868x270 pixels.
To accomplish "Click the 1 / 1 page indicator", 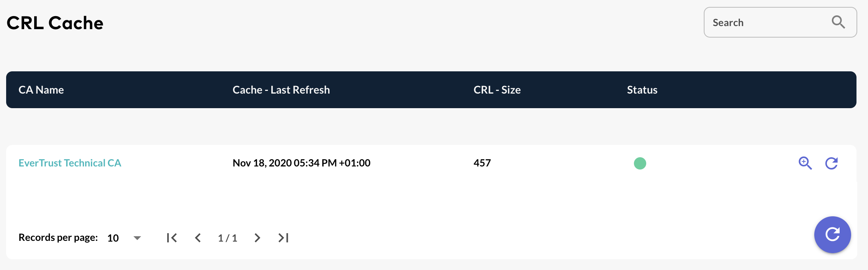I will pos(227,238).
